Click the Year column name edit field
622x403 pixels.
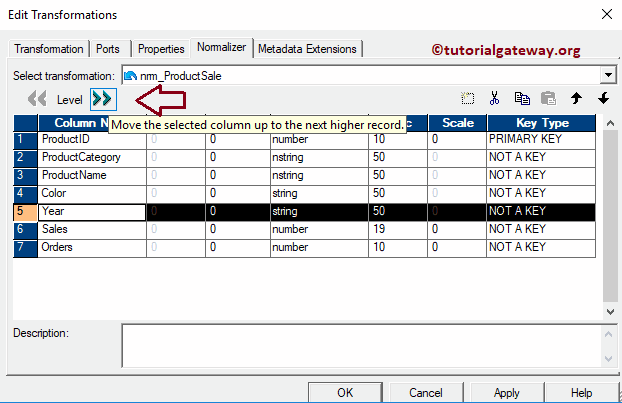92,212
